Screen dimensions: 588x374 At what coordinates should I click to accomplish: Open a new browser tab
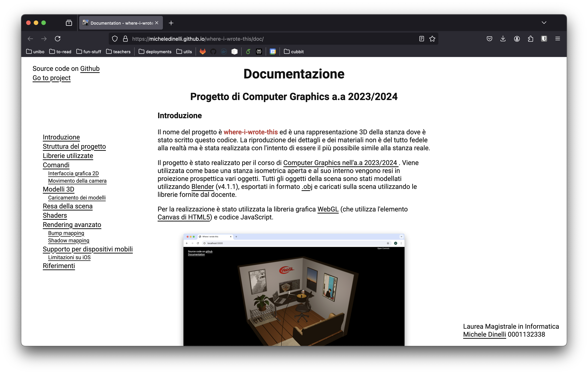coord(171,23)
